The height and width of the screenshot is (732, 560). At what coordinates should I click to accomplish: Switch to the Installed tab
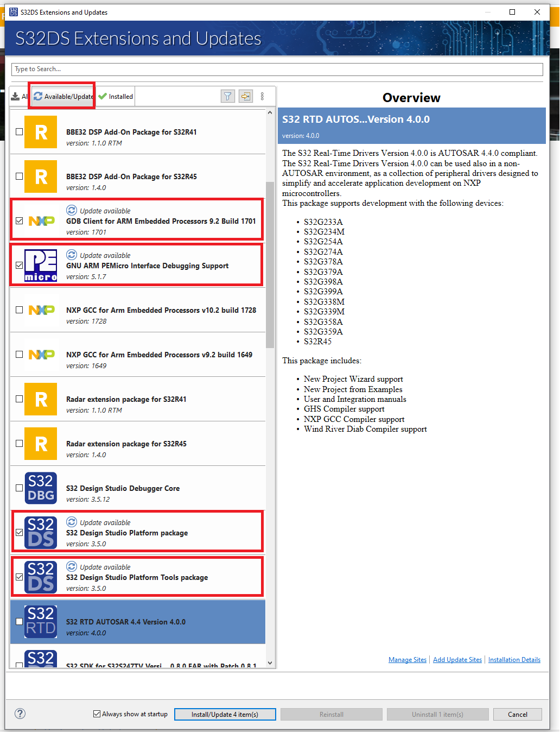click(x=116, y=97)
